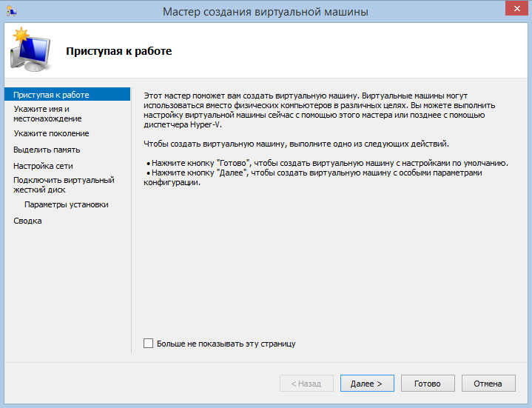This screenshot has height=408, width=532.
Task: Switch to the 'Выделить память' step
Action: tap(47, 150)
